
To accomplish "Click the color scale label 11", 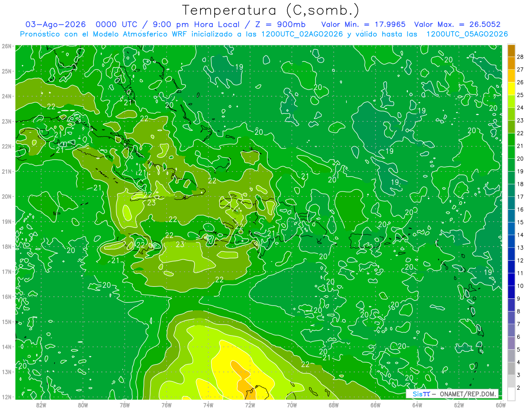I will tap(520, 273).
